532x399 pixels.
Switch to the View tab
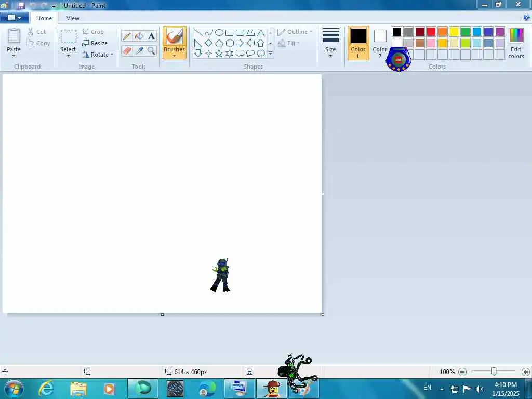[73, 18]
